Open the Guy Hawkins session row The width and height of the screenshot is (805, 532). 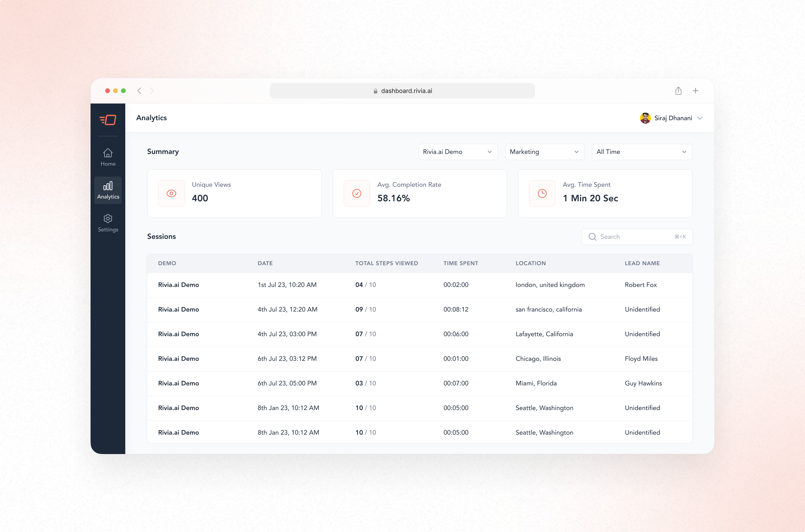click(407, 383)
